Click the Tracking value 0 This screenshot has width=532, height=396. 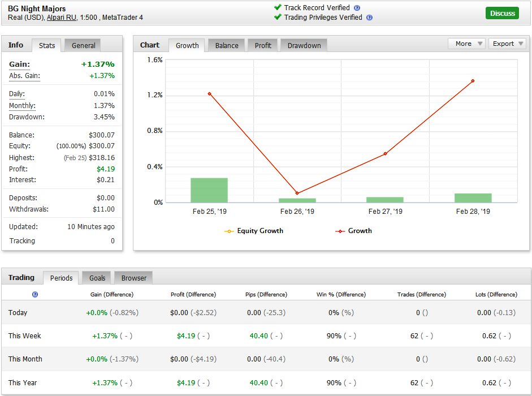113,241
